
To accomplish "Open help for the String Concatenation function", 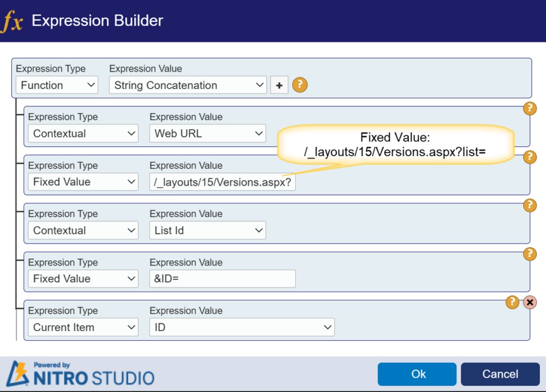I will click(300, 85).
